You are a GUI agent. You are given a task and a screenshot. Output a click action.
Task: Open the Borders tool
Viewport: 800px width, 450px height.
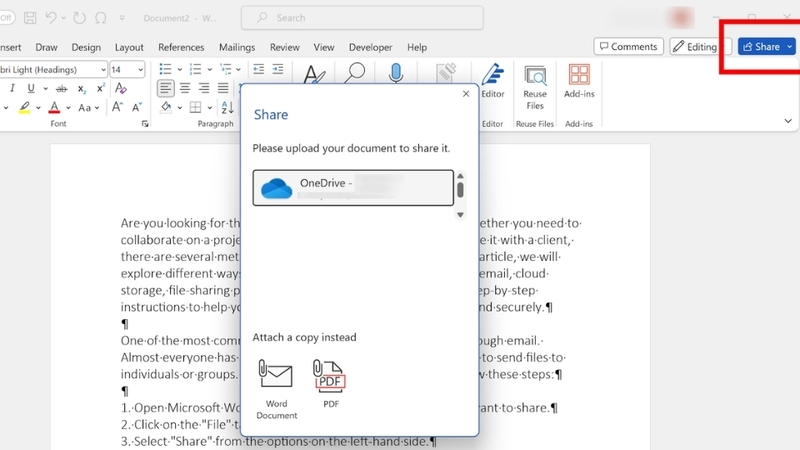click(x=195, y=107)
